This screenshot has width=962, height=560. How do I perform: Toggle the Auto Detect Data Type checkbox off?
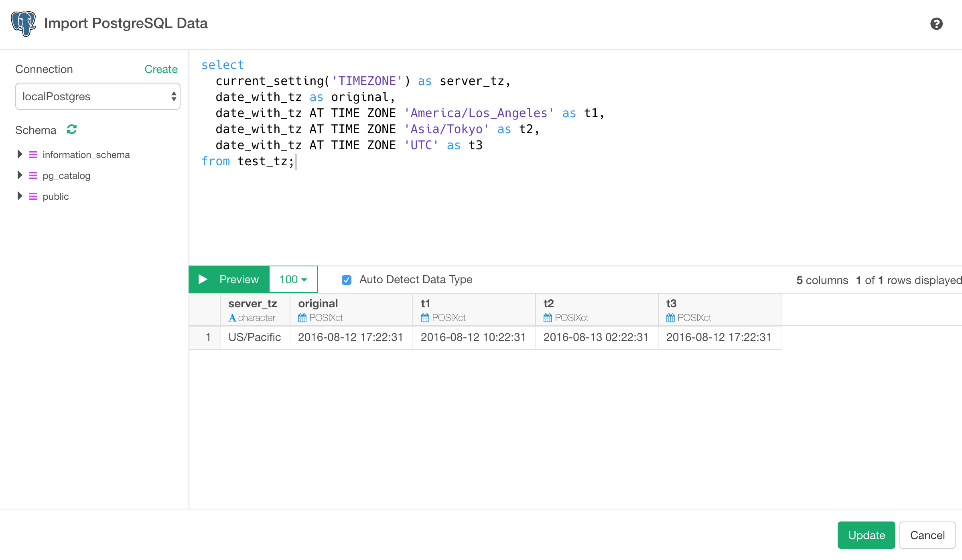click(346, 280)
